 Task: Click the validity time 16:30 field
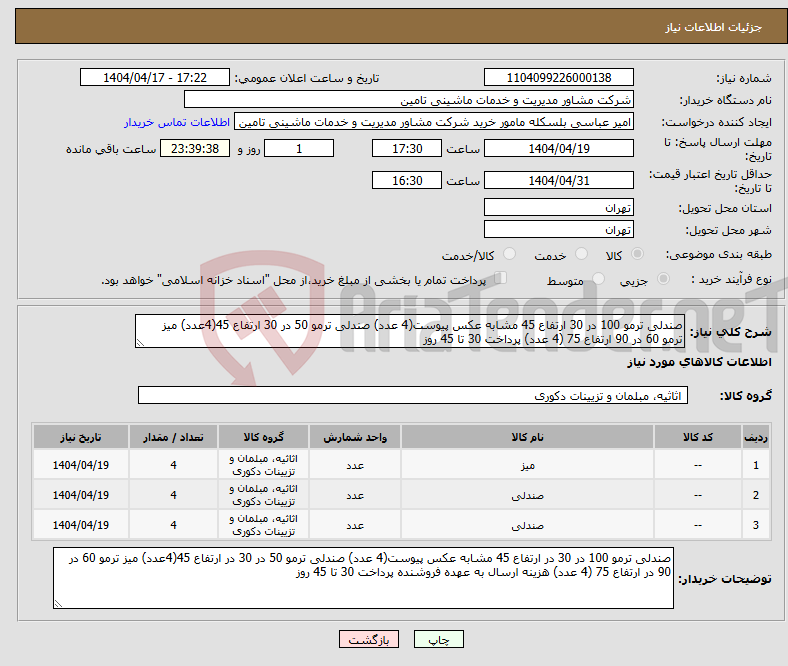[x=407, y=180]
